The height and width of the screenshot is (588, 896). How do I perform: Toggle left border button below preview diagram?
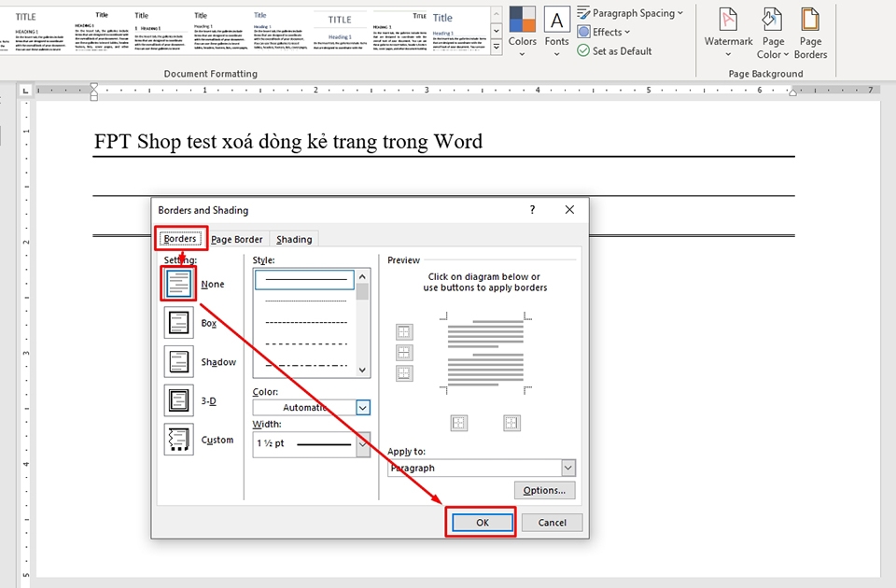coord(459,423)
